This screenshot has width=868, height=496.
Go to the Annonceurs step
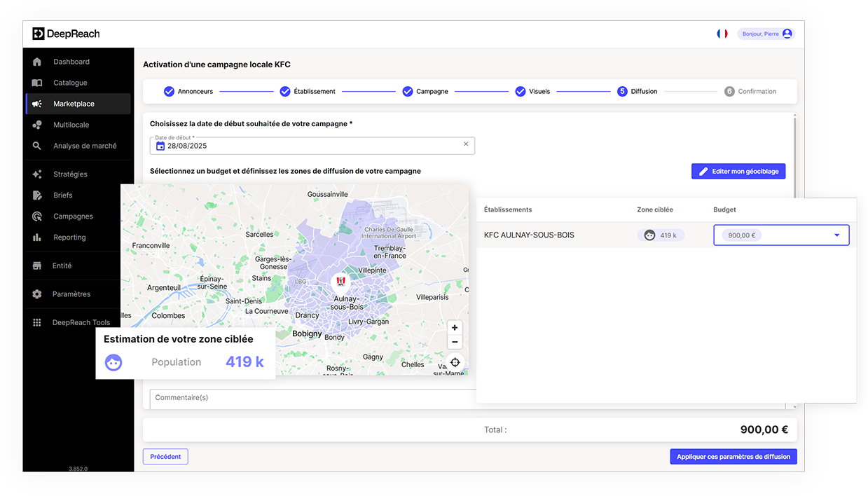click(x=188, y=91)
